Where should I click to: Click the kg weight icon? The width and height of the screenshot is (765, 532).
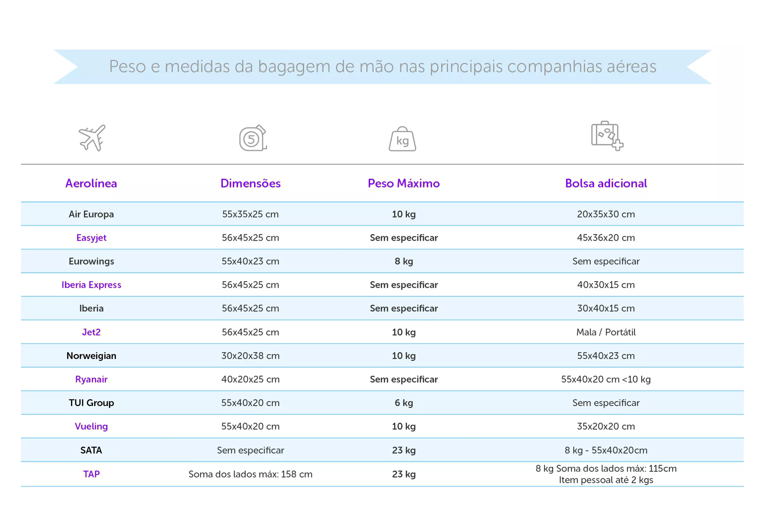pyautogui.click(x=403, y=139)
